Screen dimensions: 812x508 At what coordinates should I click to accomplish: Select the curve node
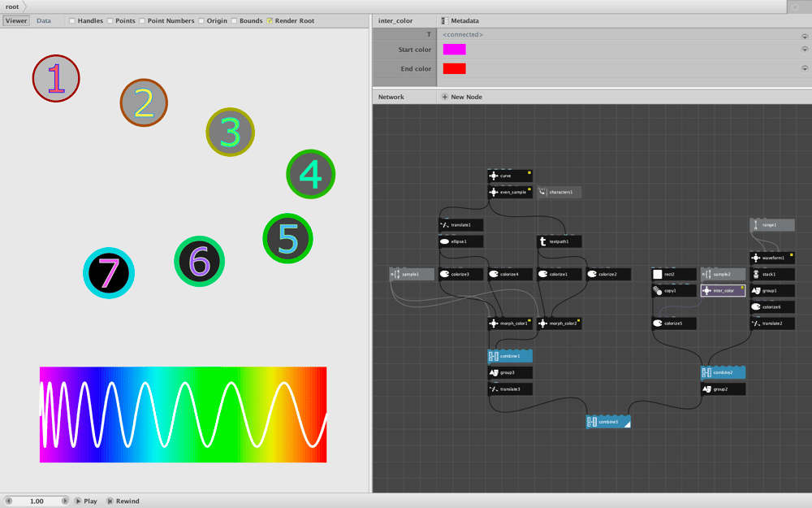point(510,176)
